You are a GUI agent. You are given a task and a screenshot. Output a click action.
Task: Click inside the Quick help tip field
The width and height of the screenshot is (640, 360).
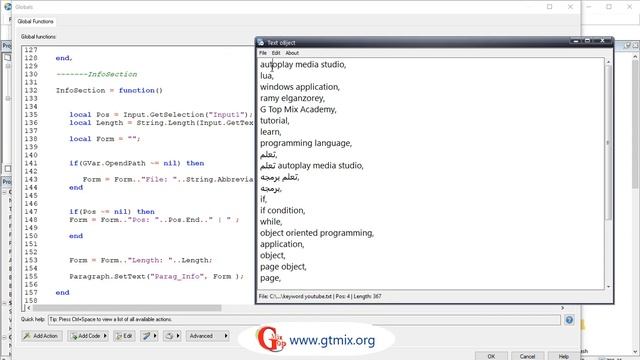pos(304,320)
